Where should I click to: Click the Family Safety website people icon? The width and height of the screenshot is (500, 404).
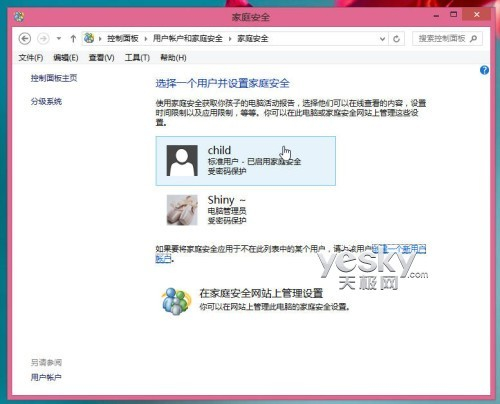pyautogui.click(x=176, y=301)
